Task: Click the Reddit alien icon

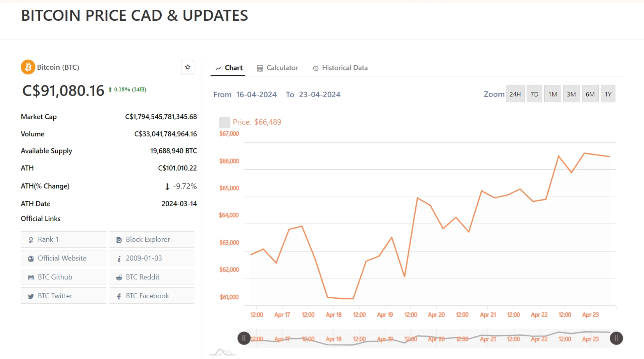Action: pyautogui.click(x=119, y=277)
